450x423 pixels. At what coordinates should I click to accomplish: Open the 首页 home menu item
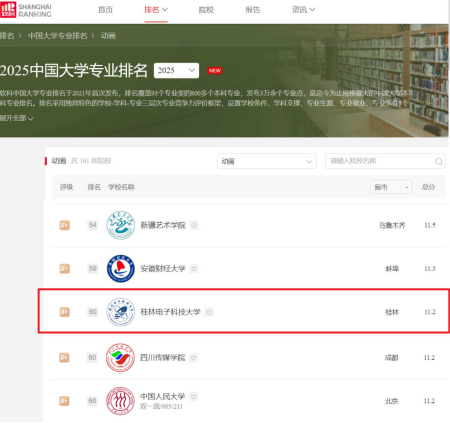coord(105,10)
